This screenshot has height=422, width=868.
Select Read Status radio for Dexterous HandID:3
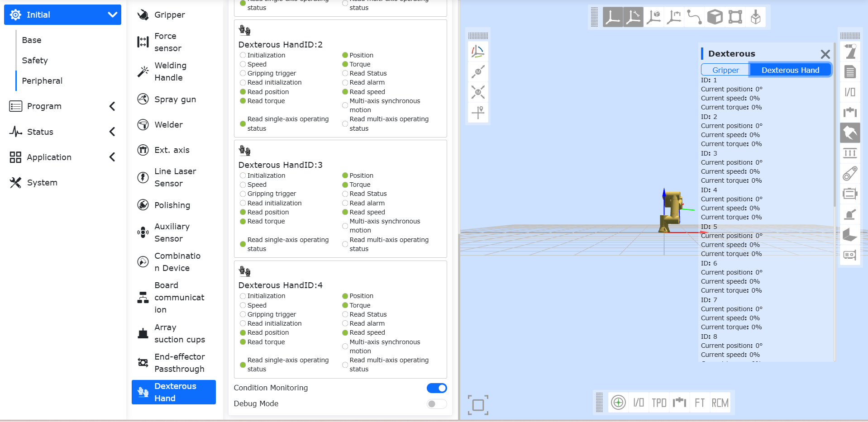(x=345, y=194)
